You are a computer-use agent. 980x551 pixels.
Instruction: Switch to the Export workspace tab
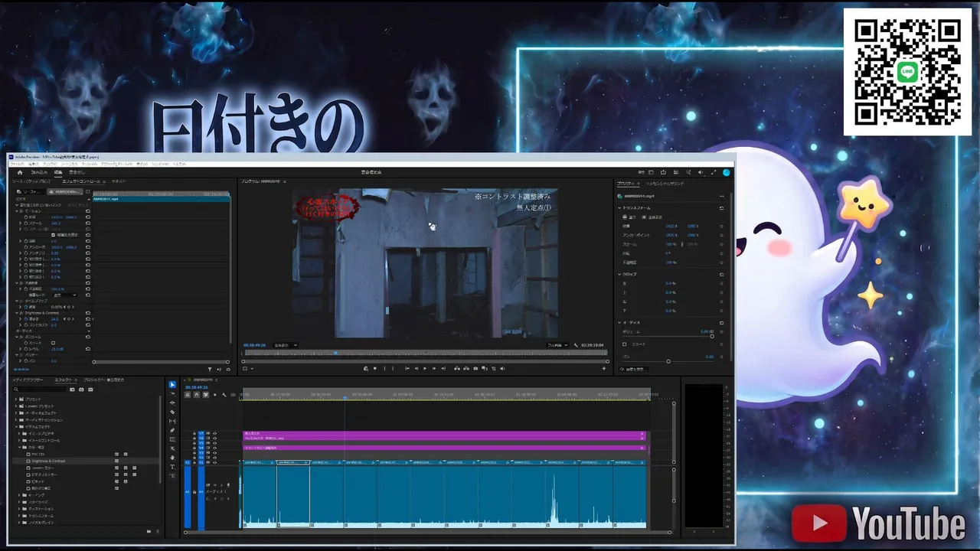point(77,172)
